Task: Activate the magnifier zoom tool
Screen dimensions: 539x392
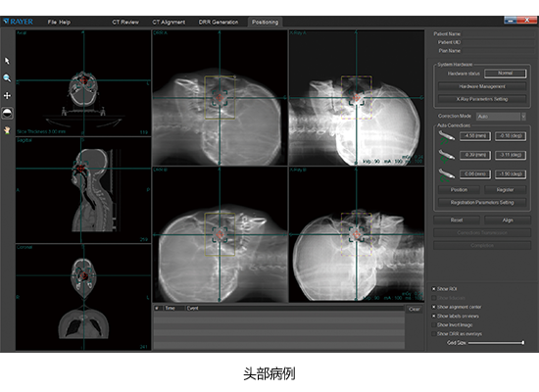Action: pyautogui.click(x=7, y=78)
